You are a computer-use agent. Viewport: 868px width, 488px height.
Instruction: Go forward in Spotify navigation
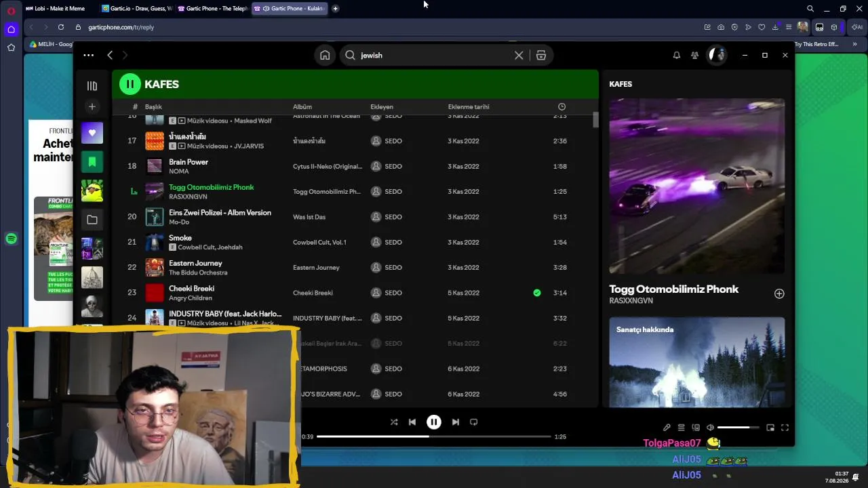[x=125, y=55]
